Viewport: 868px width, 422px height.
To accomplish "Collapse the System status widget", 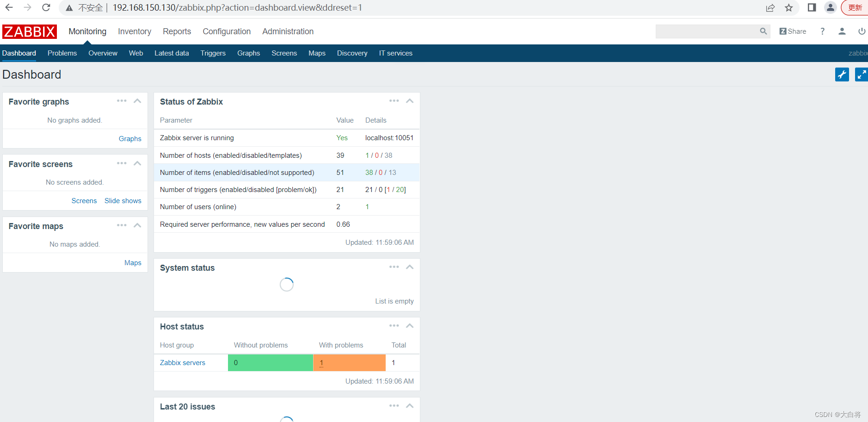I will [410, 267].
